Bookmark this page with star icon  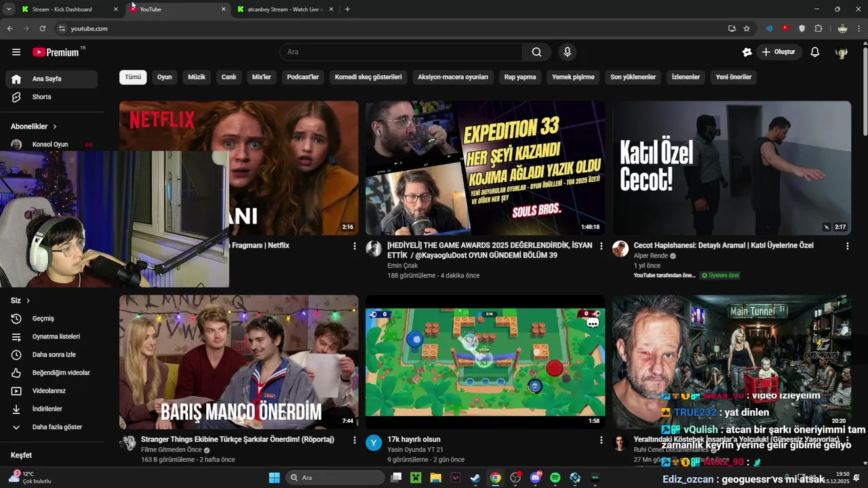[747, 28]
